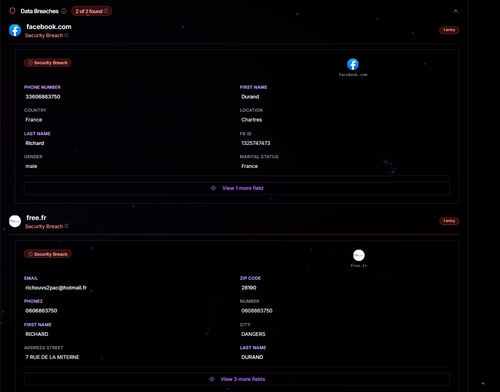This screenshot has height=392, width=500.
Task: Click the 1 entry badge for facebook.com
Action: [449, 30]
